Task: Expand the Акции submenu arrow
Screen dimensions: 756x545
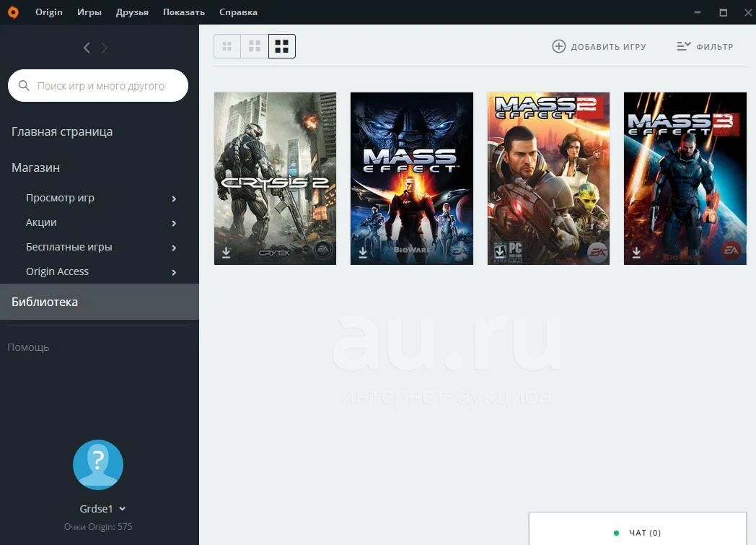Action: pos(174,223)
